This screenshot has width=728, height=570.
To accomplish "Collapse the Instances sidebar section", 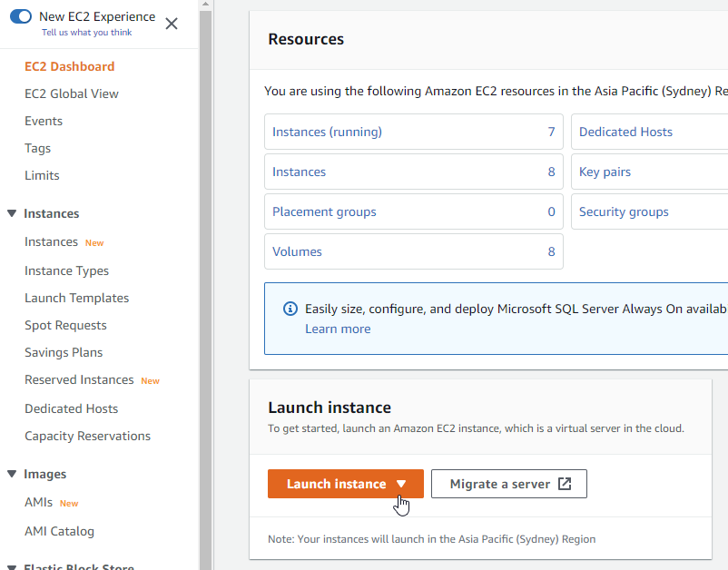I will tap(12, 213).
